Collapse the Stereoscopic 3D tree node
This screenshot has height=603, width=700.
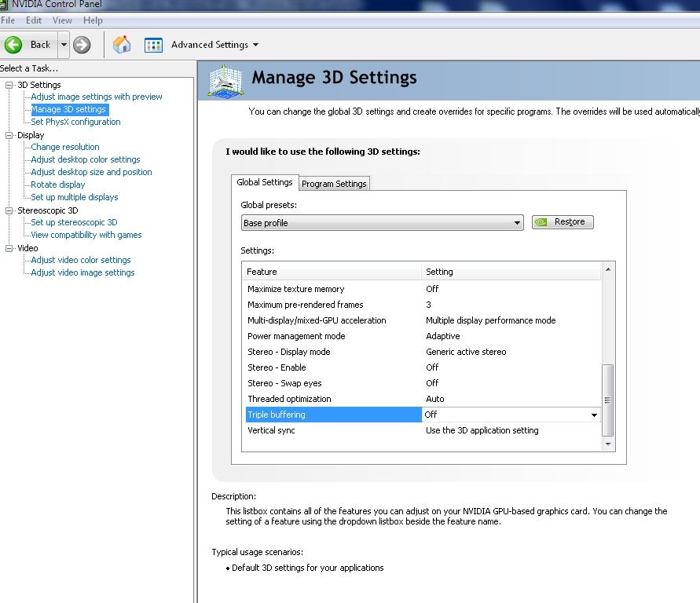[x=9, y=210]
